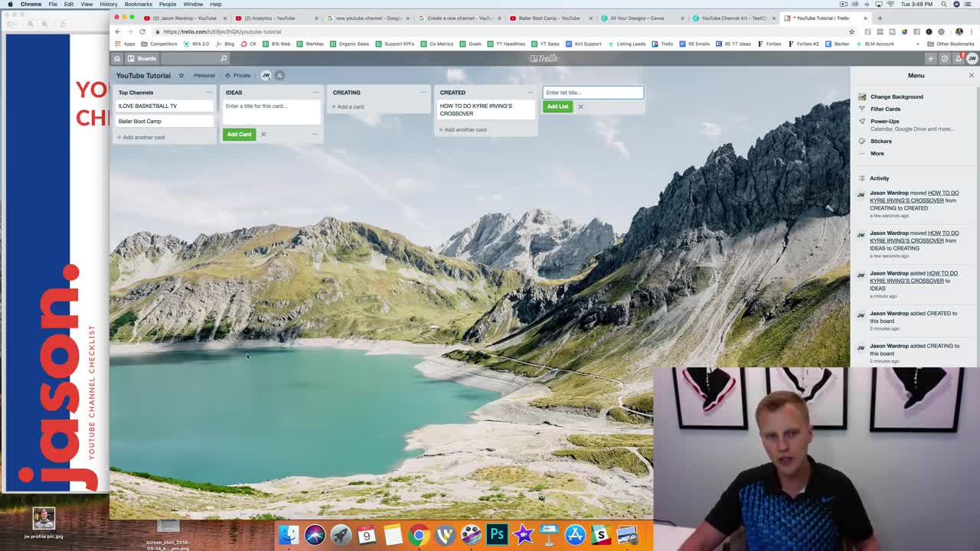Click the green Add Card button
This screenshot has width=980, height=551.
(239, 134)
